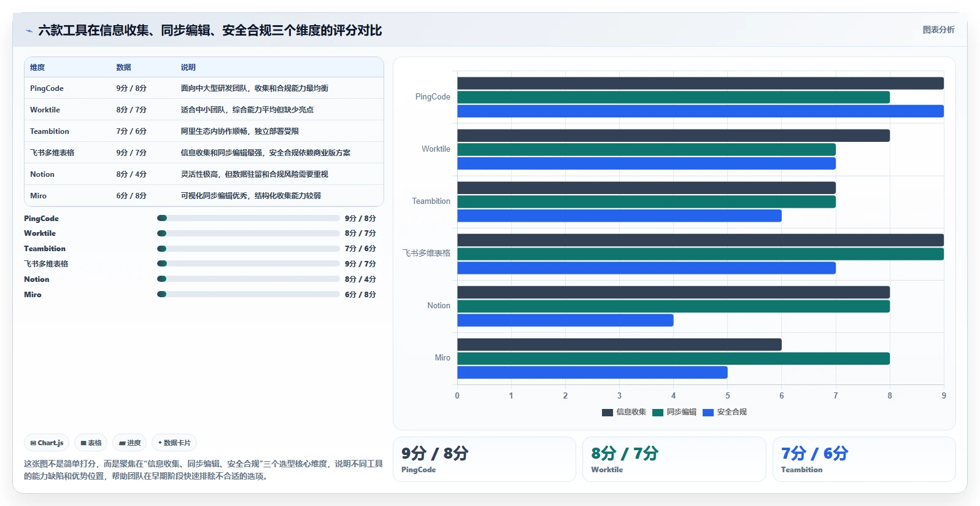Click the Miro axis label in chart
This screenshot has width=980, height=506.
[442, 358]
